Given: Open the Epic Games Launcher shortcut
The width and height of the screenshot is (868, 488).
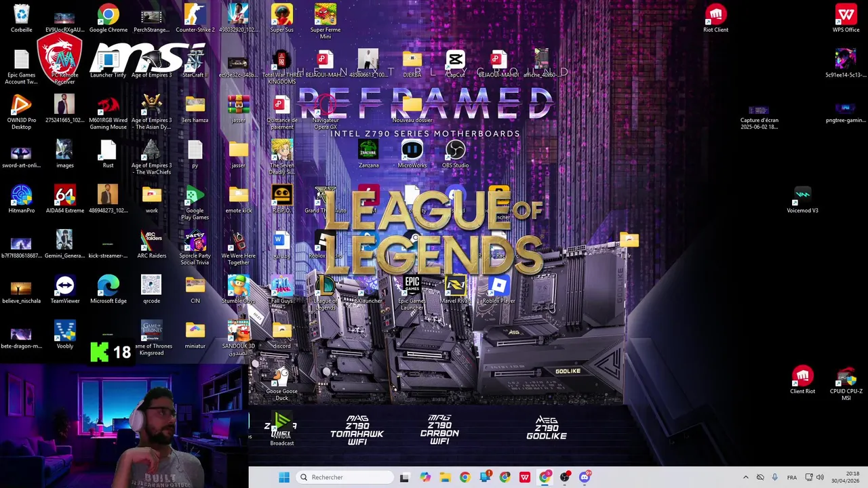Looking at the screenshot, I should coord(412,293).
